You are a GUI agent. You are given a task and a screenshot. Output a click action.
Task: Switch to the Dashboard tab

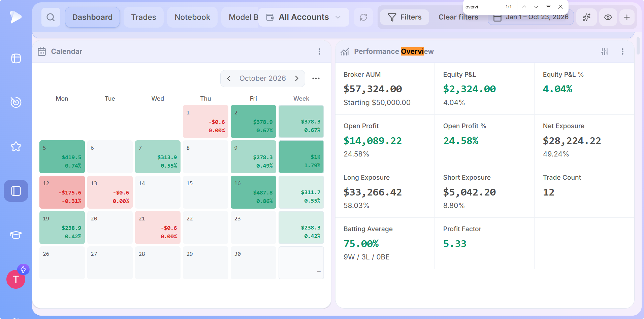pos(92,17)
